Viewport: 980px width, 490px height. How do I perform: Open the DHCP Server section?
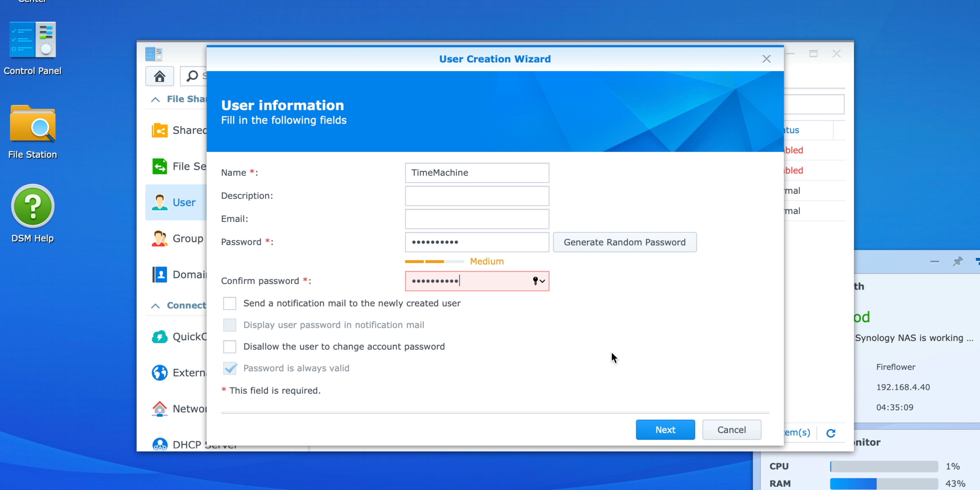(160, 444)
